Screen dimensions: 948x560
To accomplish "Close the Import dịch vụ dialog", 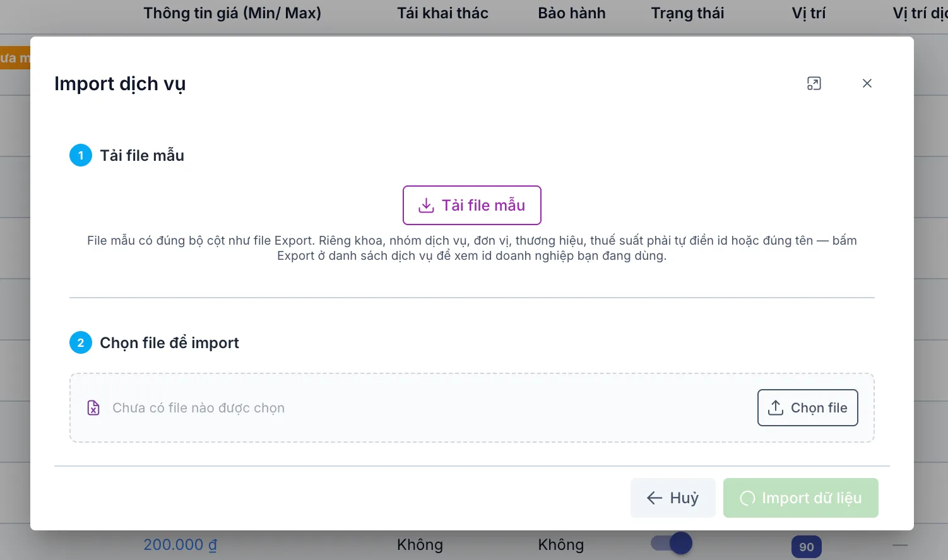I will pyautogui.click(x=867, y=83).
